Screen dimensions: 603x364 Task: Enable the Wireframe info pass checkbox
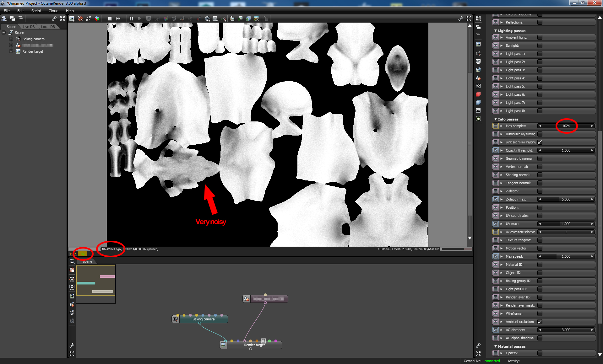(x=540, y=313)
